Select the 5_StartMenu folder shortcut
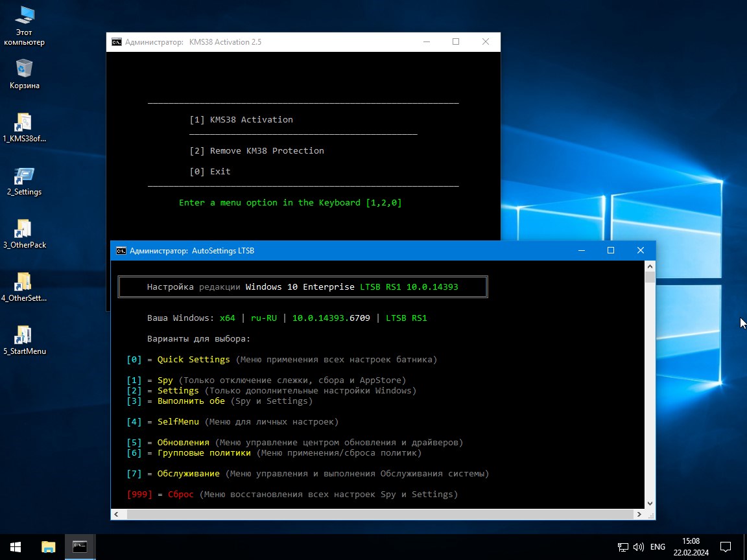This screenshot has width=747, height=560. point(24,340)
